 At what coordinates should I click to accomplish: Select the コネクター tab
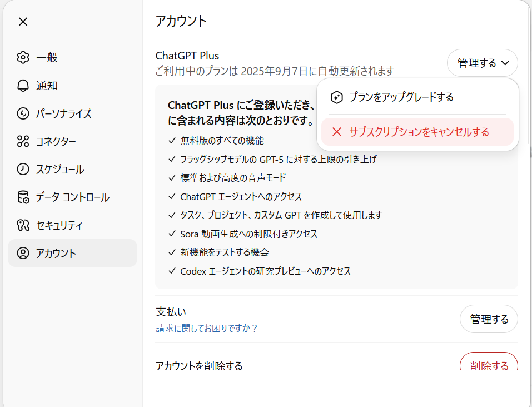(73, 141)
